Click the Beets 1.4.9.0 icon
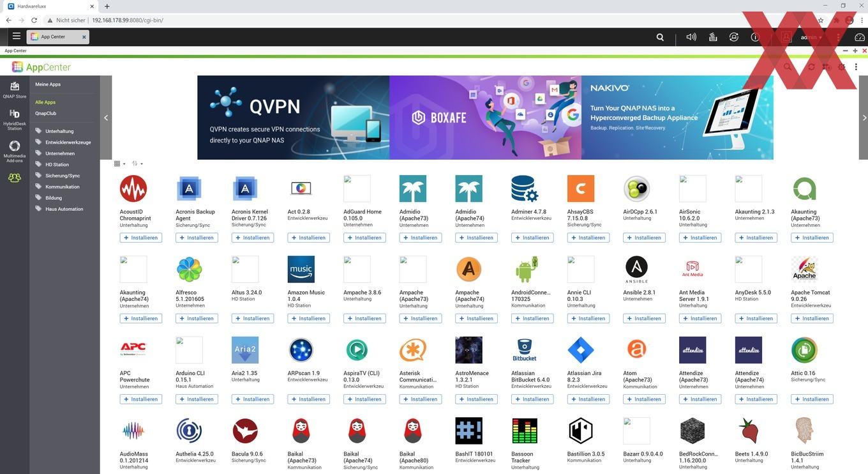Image resolution: width=868 pixels, height=474 pixels. (749, 431)
